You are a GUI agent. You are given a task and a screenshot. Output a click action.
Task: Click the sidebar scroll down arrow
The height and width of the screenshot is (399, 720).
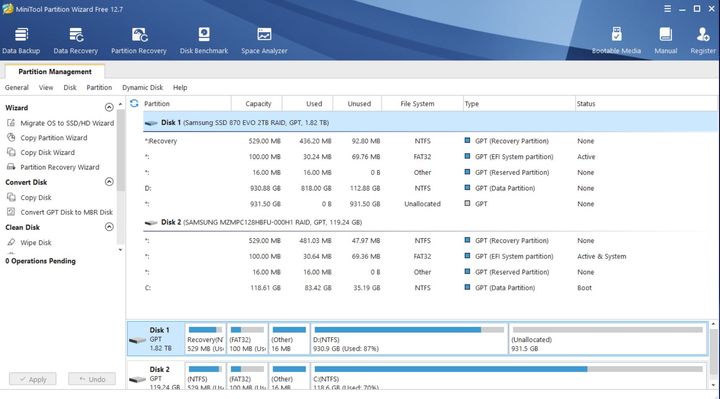[120, 250]
